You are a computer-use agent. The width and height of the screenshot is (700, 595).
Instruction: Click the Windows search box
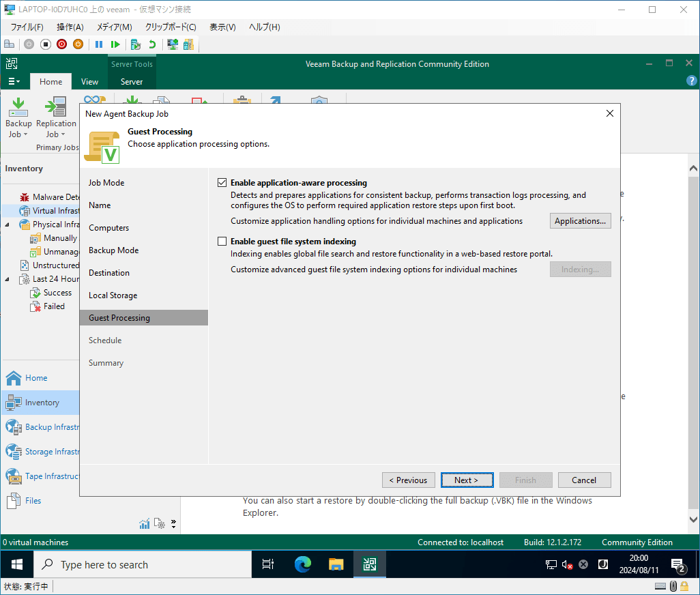[x=143, y=565]
